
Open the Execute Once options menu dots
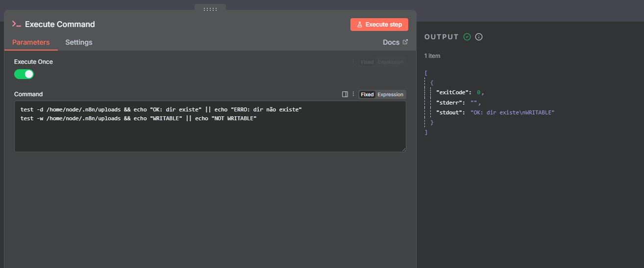coord(353,62)
